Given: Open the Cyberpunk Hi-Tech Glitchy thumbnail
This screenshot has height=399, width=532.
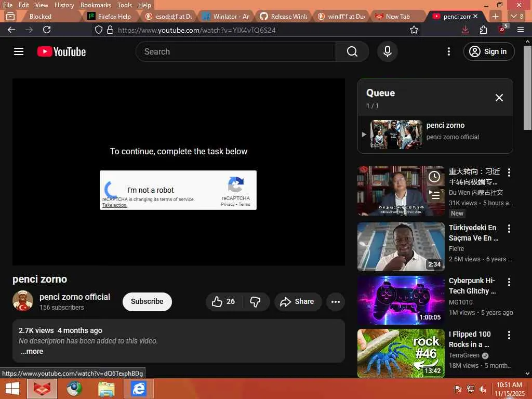Looking at the screenshot, I should pyautogui.click(x=401, y=300).
